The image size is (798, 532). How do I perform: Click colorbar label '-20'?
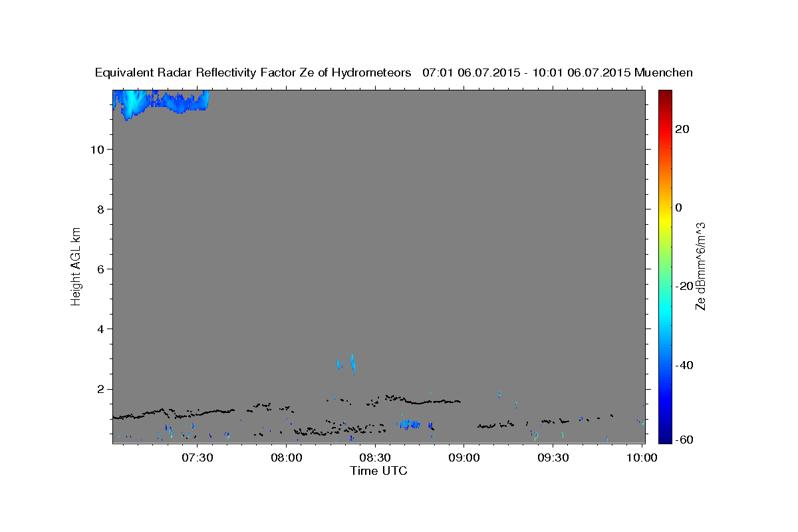tap(684, 286)
